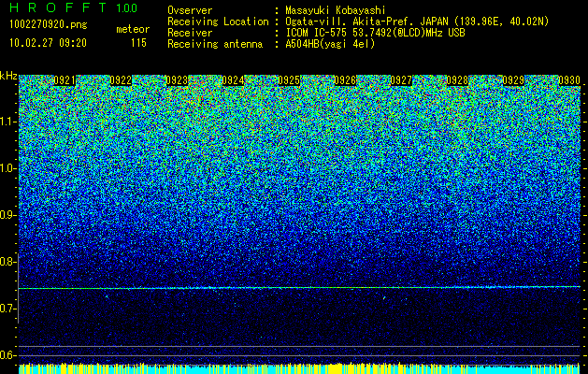Click the 0924 time marker
588x374 pixels.
pos(233,80)
